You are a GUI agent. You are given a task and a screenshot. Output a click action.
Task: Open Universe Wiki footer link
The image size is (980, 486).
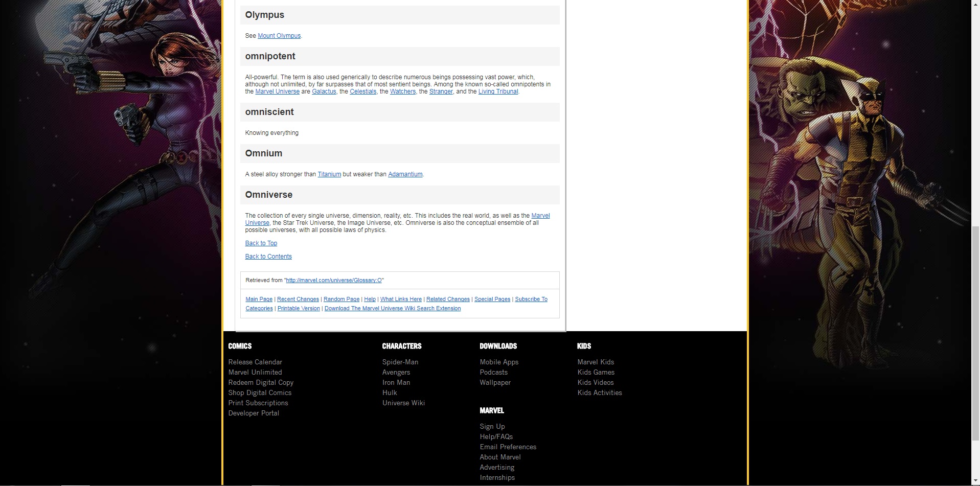coord(403,403)
